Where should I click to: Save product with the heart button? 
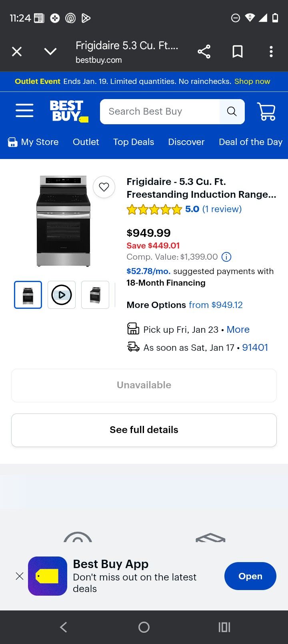(104, 187)
